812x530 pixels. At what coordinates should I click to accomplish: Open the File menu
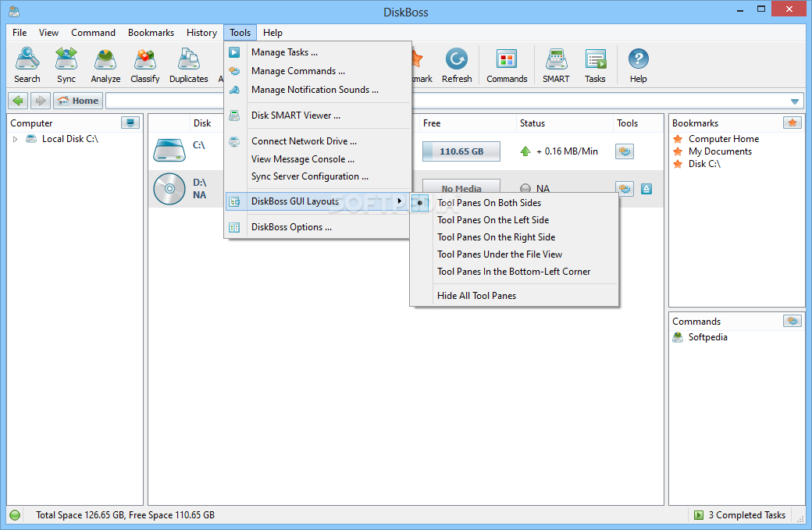20,33
